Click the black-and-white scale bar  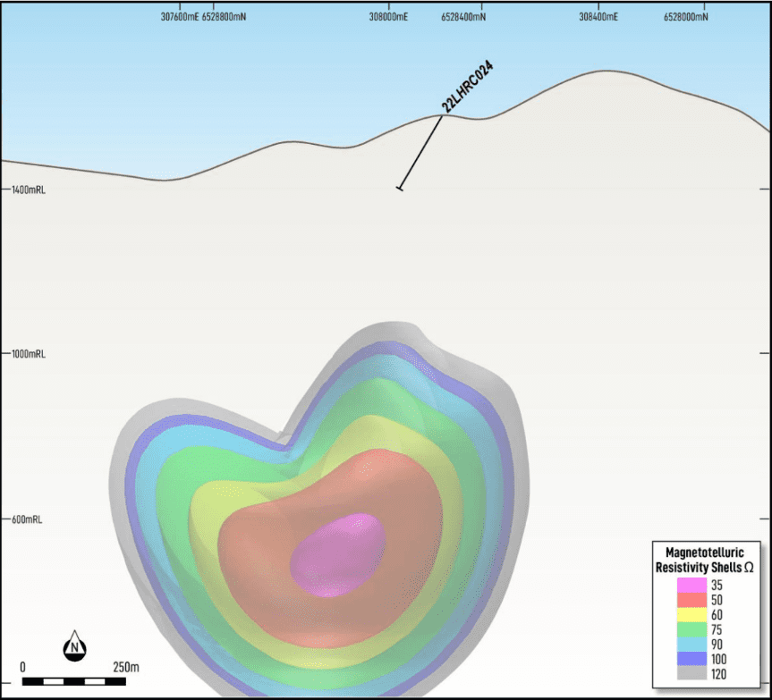tap(72, 682)
